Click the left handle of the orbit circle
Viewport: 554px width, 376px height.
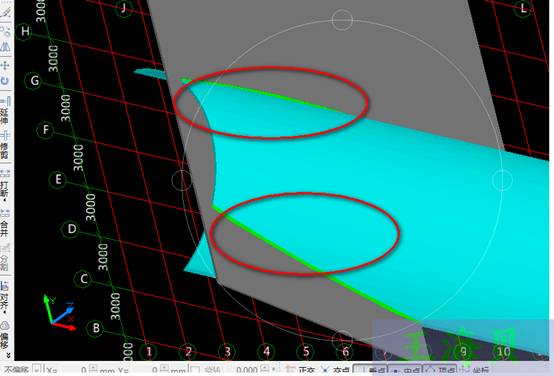tap(182, 180)
